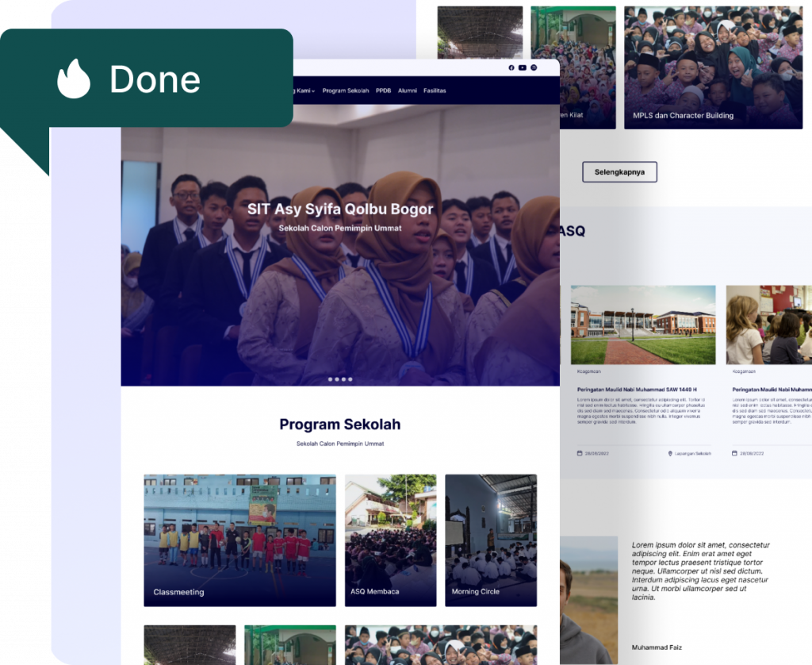Open the Program Sekolah menu item

pos(346,90)
